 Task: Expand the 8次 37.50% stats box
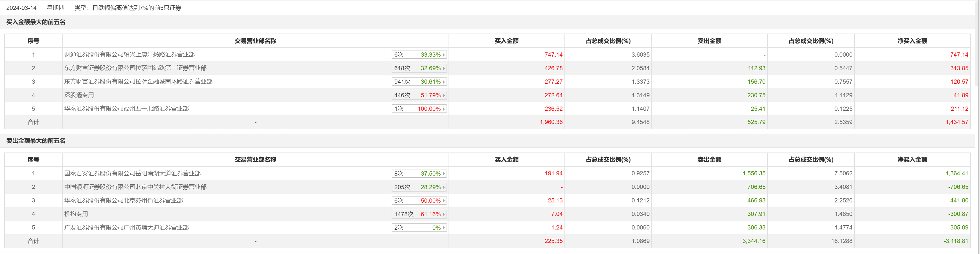coord(419,174)
